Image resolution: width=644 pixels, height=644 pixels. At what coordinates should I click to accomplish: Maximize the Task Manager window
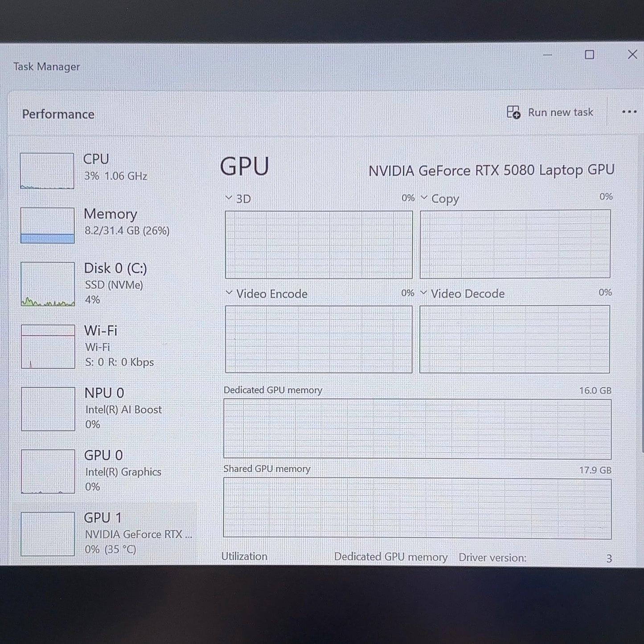pos(589,55)
